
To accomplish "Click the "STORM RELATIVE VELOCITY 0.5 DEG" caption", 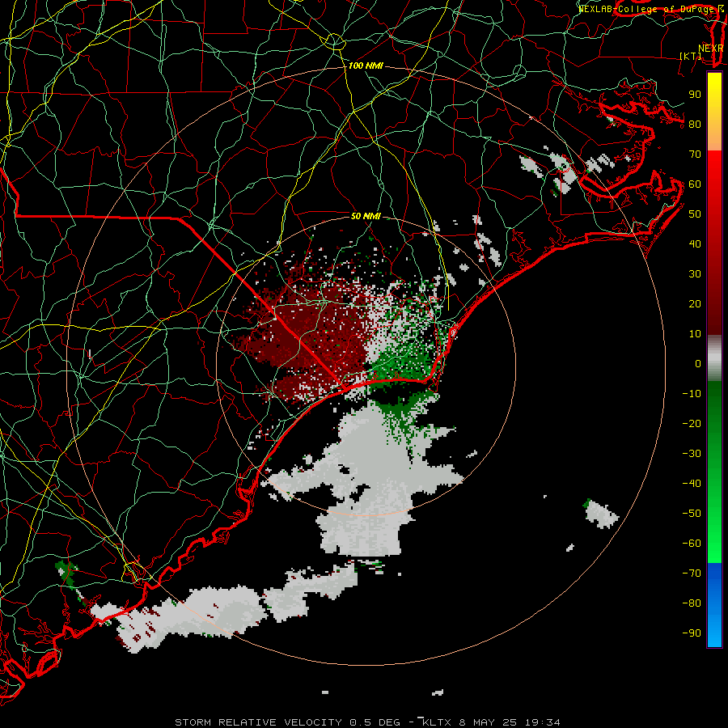I will 287,722.
